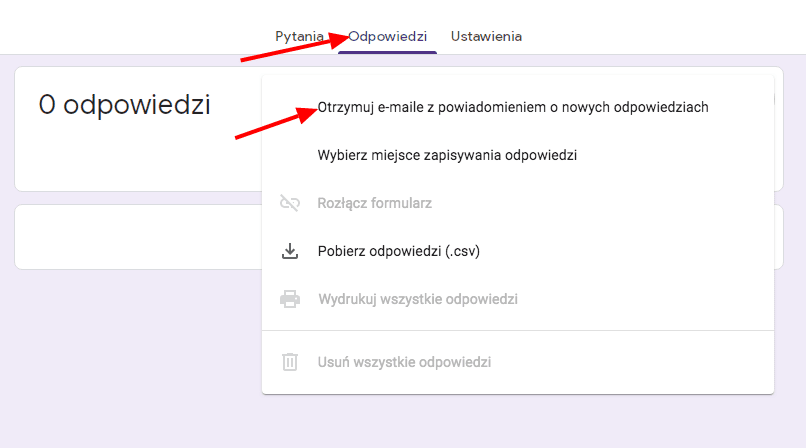
Task: Click the download arrow icon
Action: pyautogui.click(x=290, y=251)
